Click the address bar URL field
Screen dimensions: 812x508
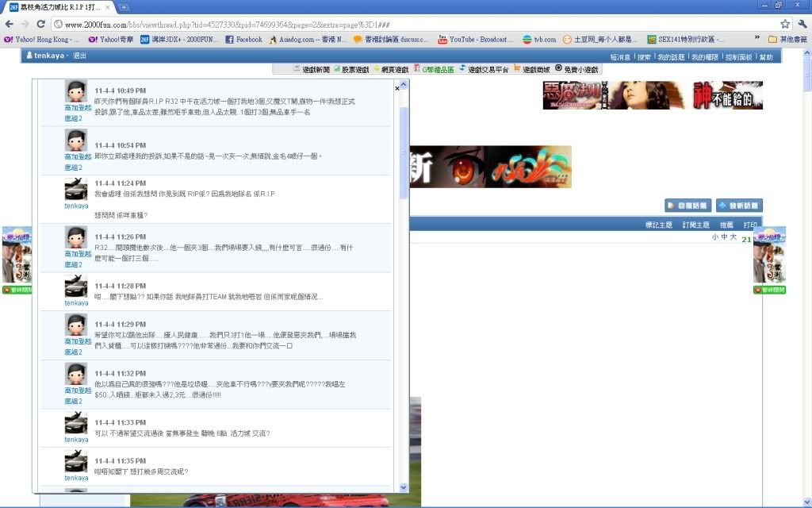pyautogui.click(x=396, y=25)
